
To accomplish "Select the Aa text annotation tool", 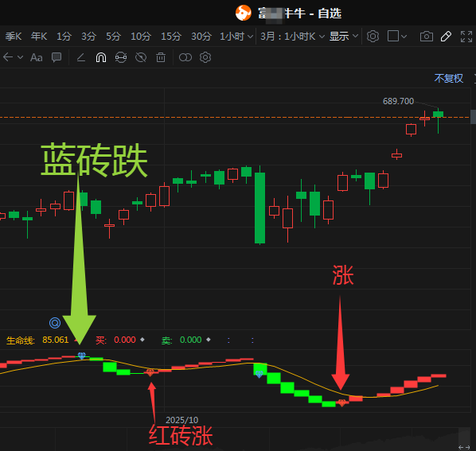I will click(x=37, y=57).
